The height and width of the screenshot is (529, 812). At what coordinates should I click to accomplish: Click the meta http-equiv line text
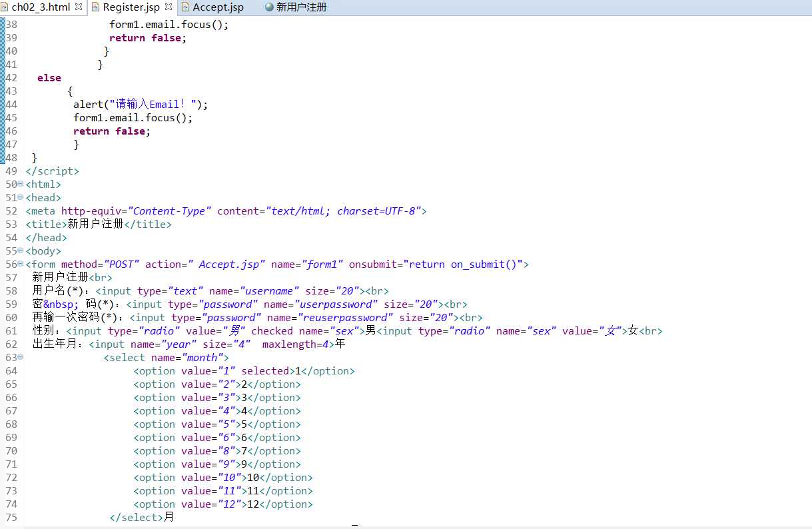coord(226,211)
